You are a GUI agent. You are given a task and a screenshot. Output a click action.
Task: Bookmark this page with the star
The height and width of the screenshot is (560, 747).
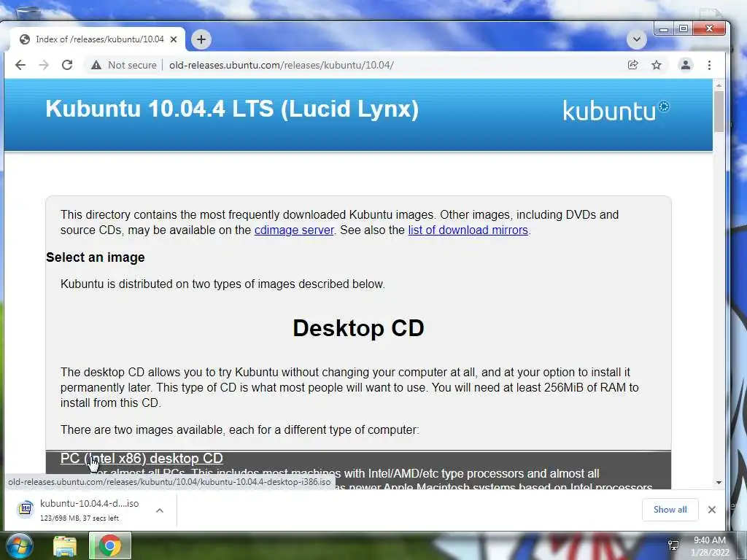coord(657,65)
